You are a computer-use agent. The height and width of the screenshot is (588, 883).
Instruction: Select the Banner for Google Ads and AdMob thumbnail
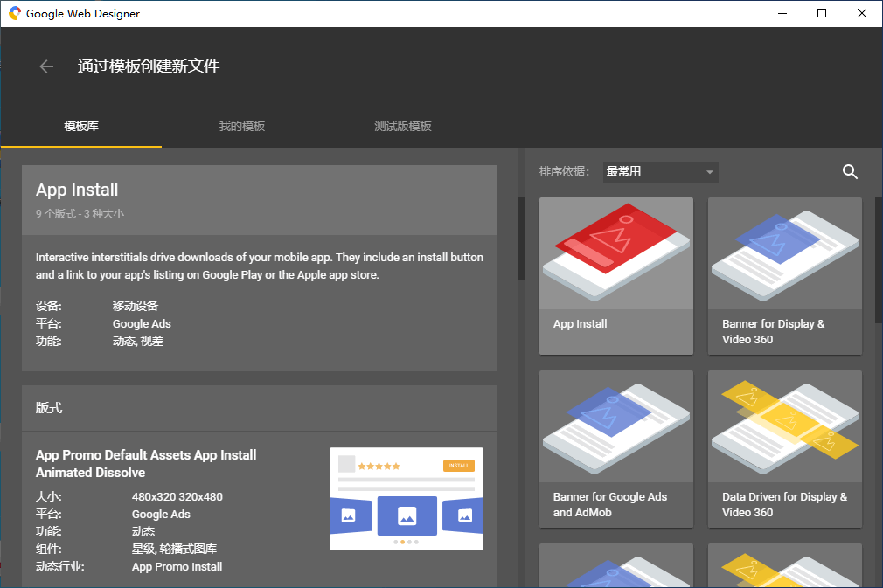(615, 426)
